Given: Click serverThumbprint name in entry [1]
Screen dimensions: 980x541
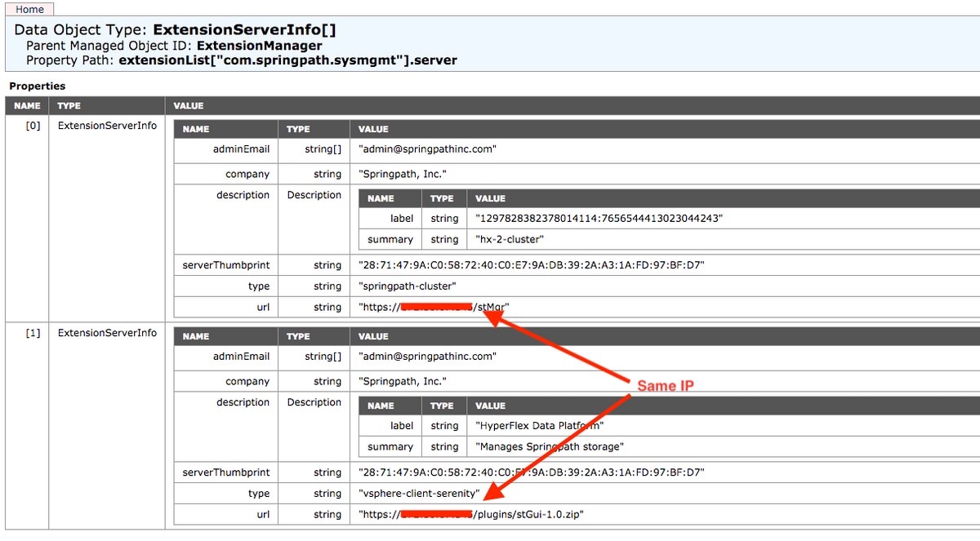Looking at the screenshot, I should click(x=226, y=472).
